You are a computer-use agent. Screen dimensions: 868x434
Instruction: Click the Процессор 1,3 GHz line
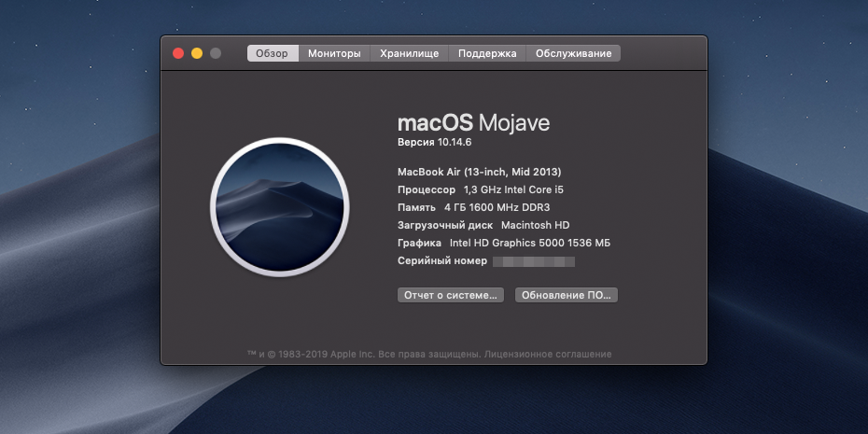tap(481, 189)
